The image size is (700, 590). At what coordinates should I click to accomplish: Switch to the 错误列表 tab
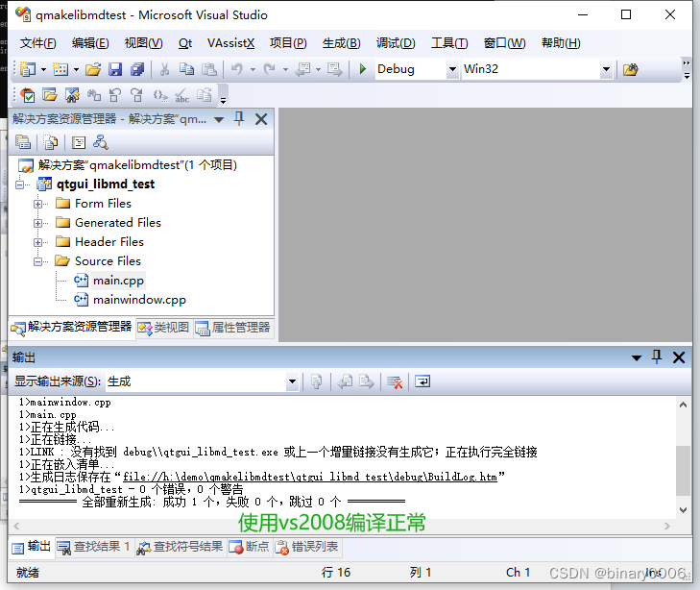pyautogui.click(x=307, y=547)
